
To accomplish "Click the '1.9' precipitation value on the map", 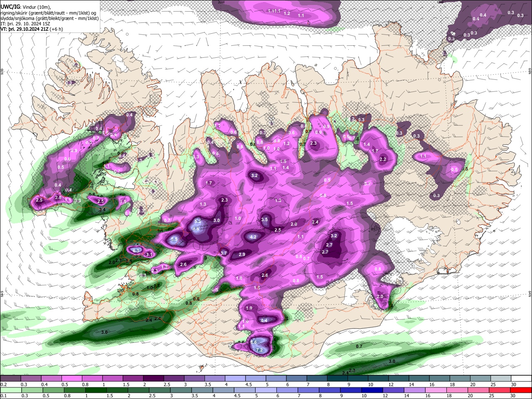I will click(249, 308).
